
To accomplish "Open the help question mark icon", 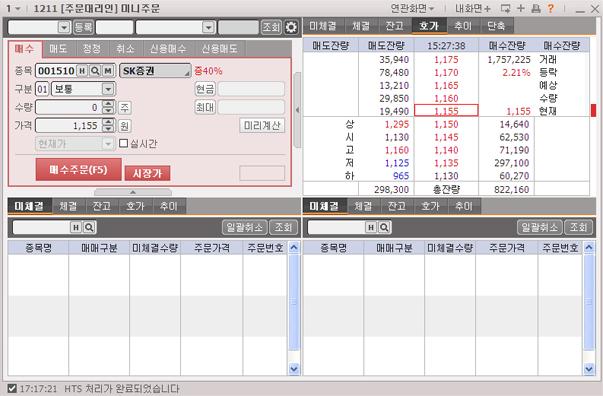I will tap(551, 8).
